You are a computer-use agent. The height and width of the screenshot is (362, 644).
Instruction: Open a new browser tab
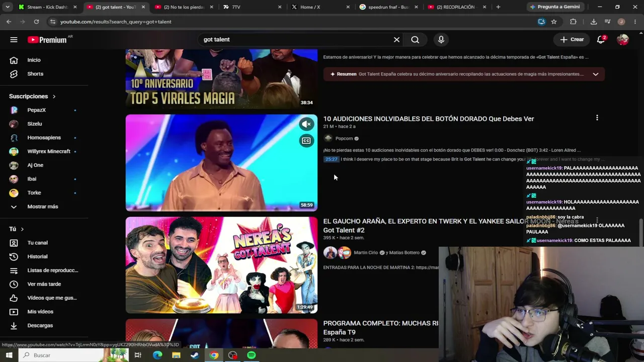[498, 7]
